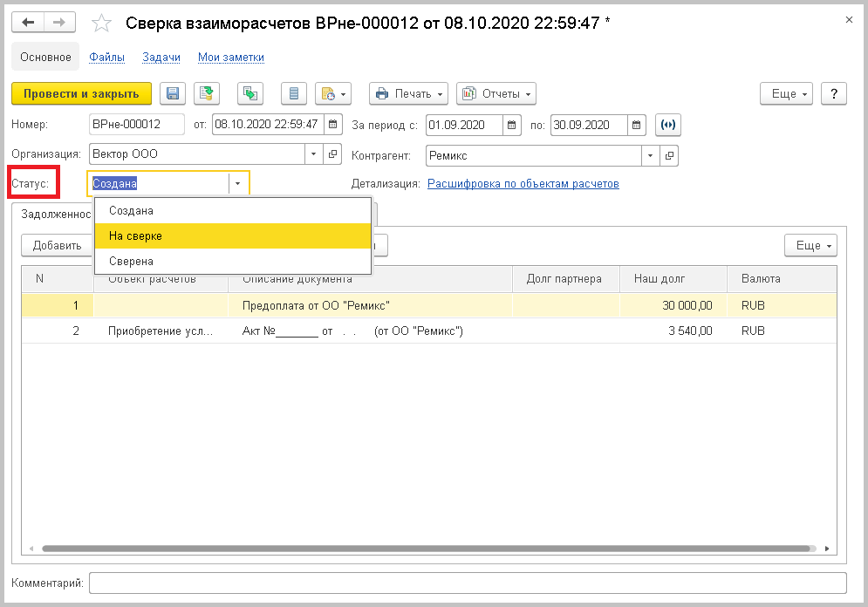Click the period selection icon after end date
The height and width of the screenshot is (607, 868).
point(668,125)
